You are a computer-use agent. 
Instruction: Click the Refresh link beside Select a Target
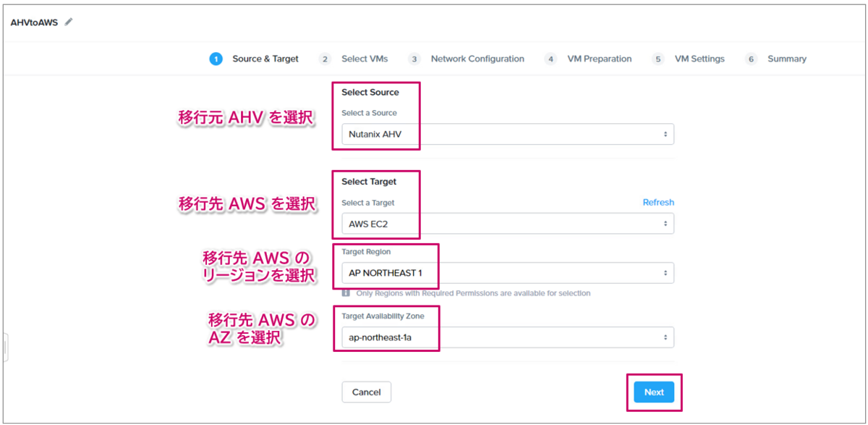658,203
